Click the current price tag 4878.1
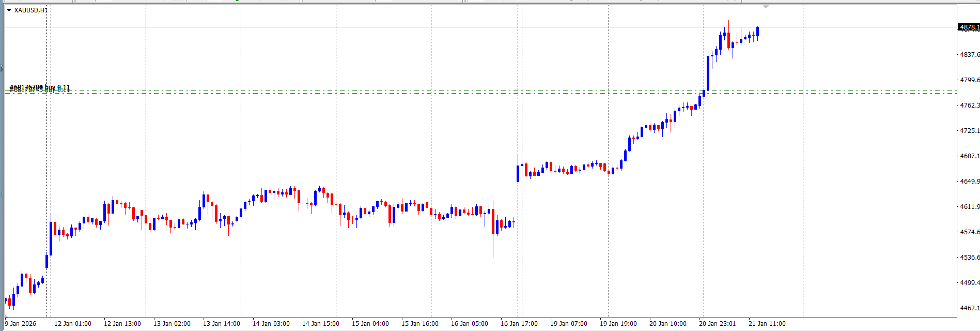 coord(968,27)
